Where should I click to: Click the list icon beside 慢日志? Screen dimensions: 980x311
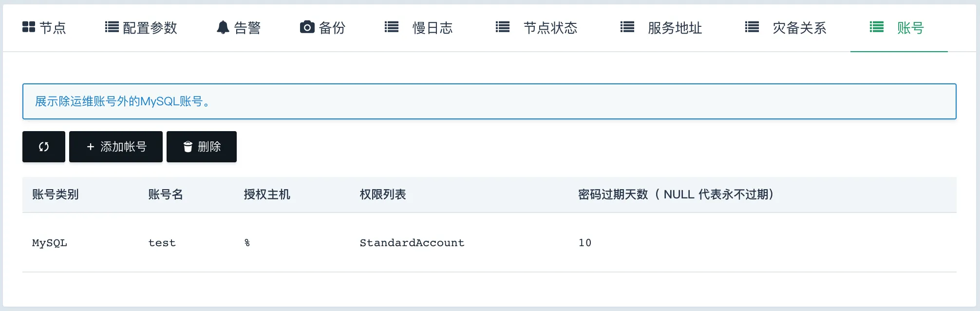(x=392, y=27)
